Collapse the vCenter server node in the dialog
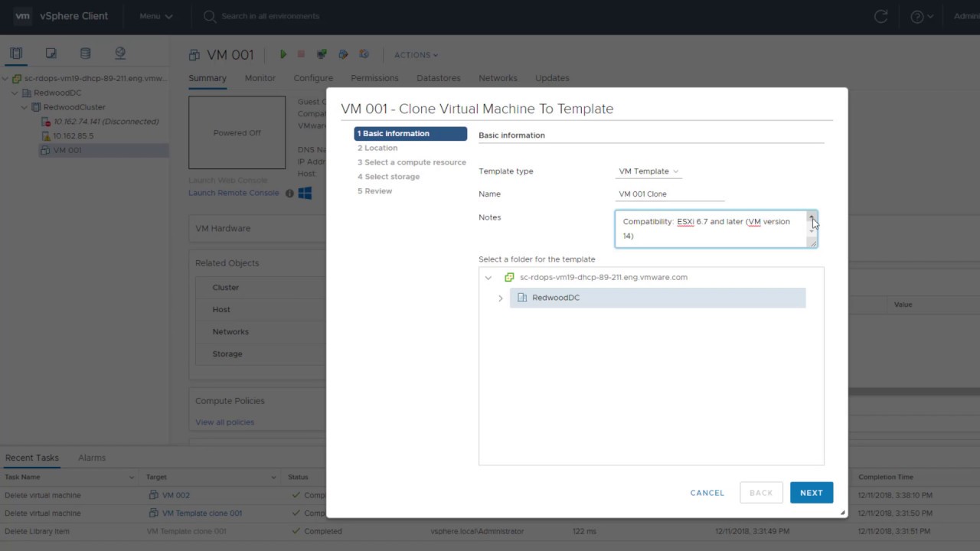Image resolution: width=980 pixels, height=551 pixels. click(488, 278)
